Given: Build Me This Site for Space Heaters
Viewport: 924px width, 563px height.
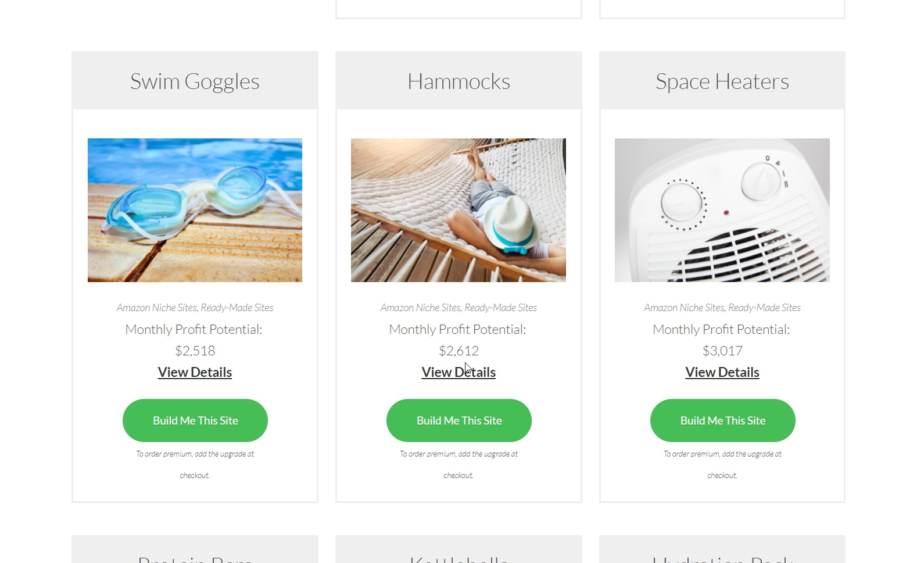Looking at the screenshot, I should tap(723, 421).
